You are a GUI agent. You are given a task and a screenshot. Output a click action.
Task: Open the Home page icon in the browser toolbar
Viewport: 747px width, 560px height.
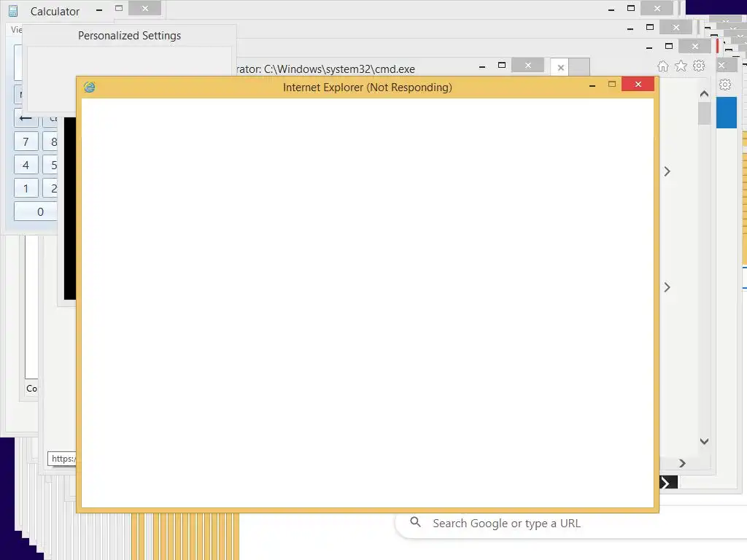pyautogui.click(x=662, y=66)
